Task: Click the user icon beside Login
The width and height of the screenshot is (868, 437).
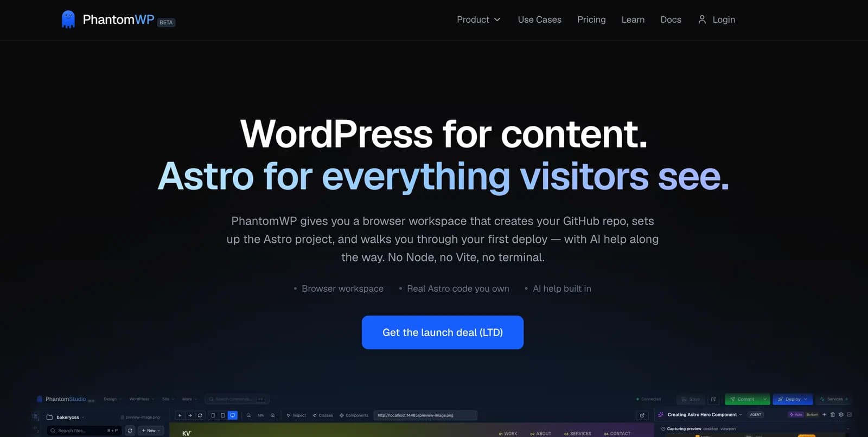Action: point(702,20)
